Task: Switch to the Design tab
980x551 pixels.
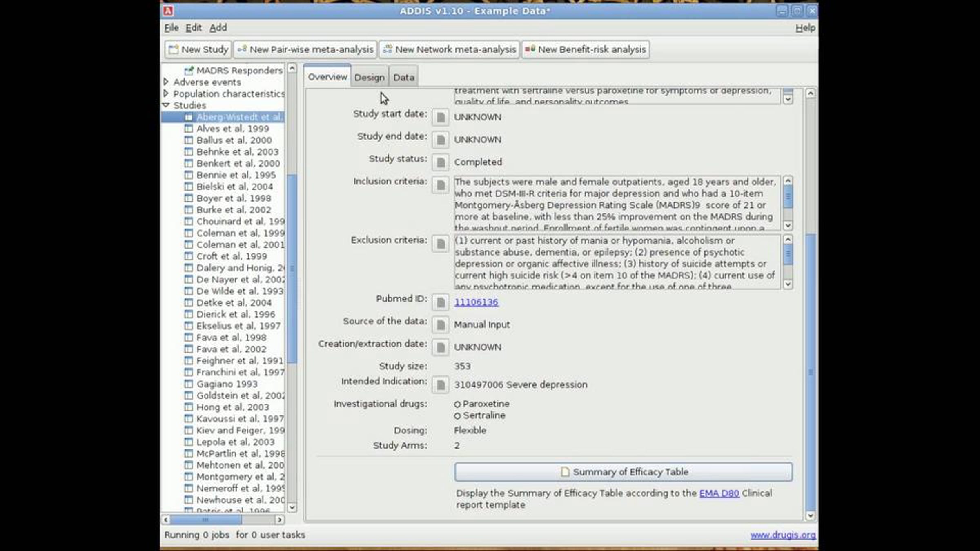Action: [369, 77]
